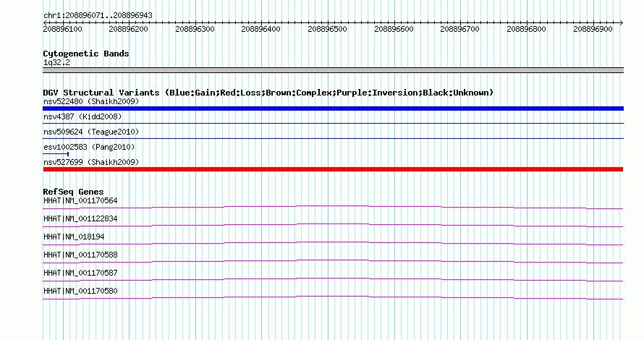The width and height of the screenshot is (644, 340).
Task: Click the ruler's right arrowhead
Action: click(x=622, y=23)
